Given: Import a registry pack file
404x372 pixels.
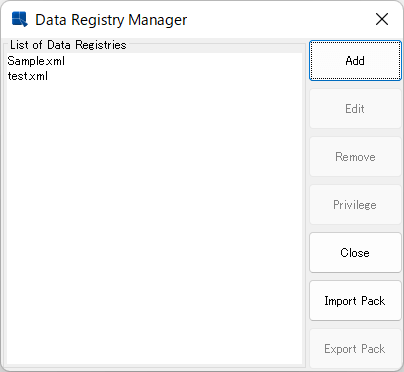Looking at the screenshot, I should click(x=355, y=301).
